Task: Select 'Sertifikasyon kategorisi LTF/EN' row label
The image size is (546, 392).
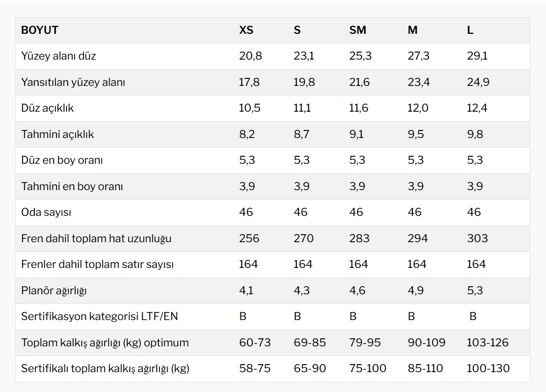Action: tap(99, 316)
